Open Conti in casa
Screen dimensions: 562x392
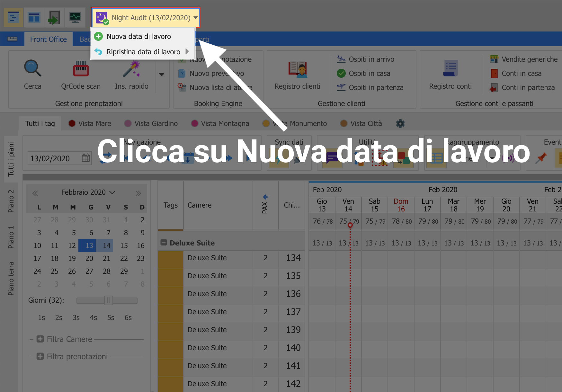516,73
